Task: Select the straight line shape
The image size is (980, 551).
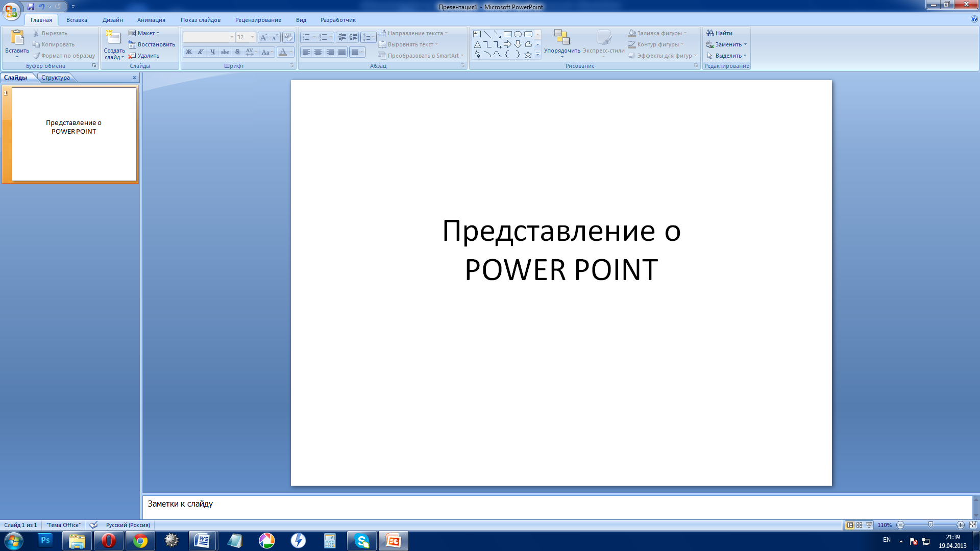Action: pos(487,34)
